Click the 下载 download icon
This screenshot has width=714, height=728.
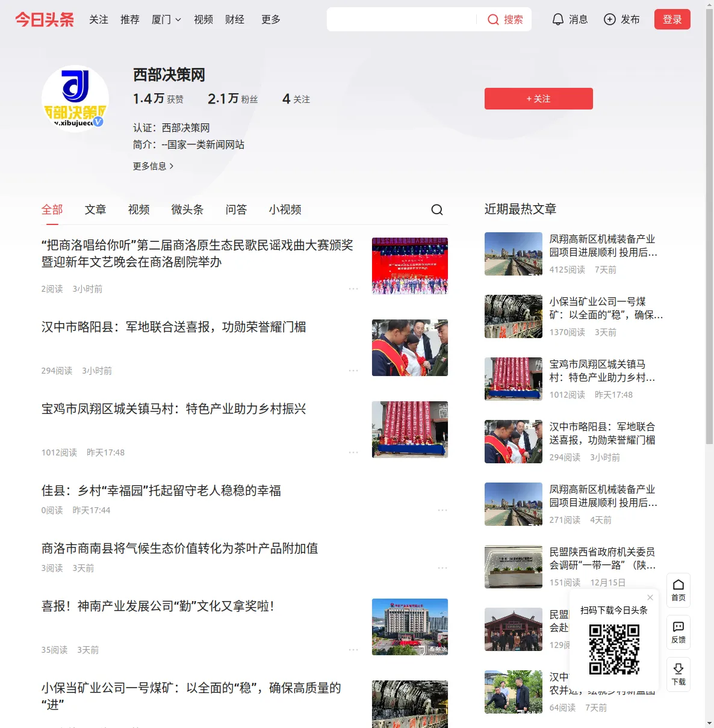(678, 674)
